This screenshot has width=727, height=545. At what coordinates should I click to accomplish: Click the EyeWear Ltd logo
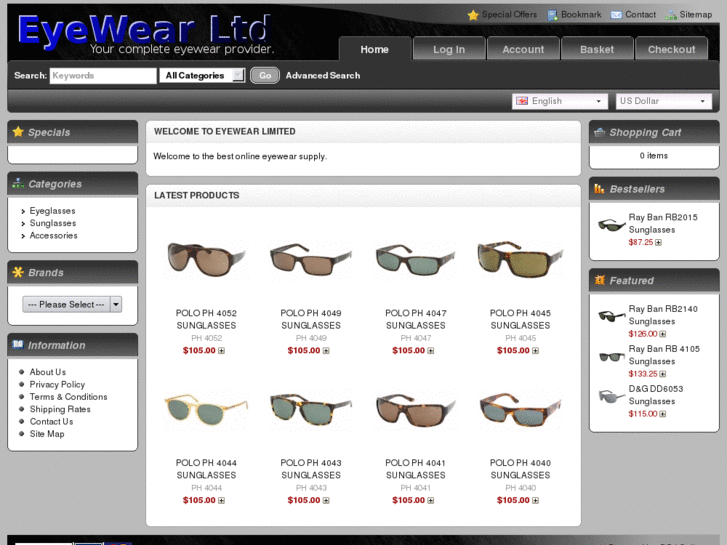145,32
